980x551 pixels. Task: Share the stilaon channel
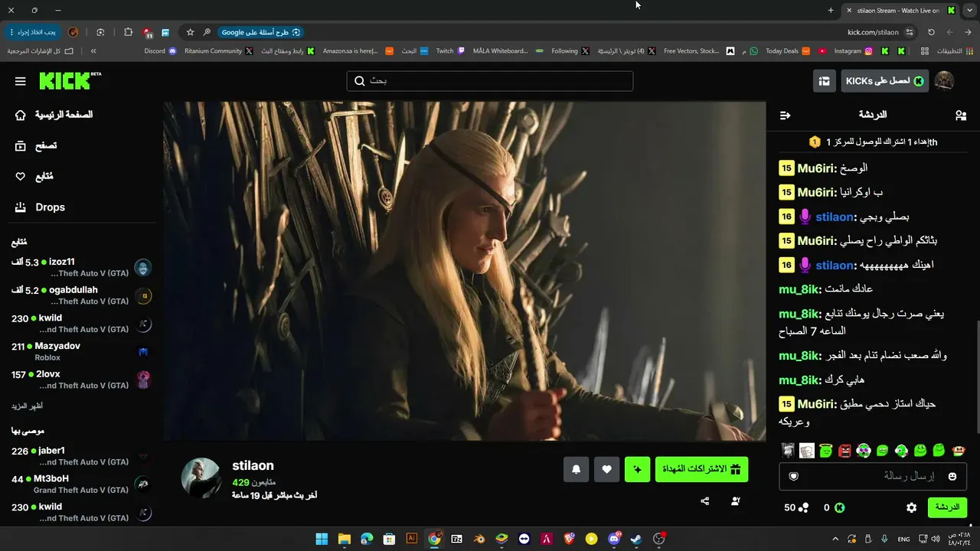click(704, 501)
